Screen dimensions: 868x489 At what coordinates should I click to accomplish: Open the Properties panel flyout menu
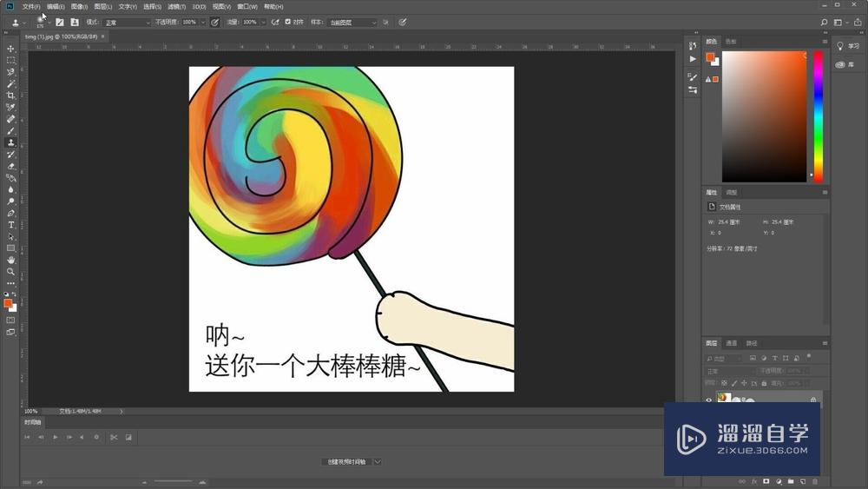825,193
